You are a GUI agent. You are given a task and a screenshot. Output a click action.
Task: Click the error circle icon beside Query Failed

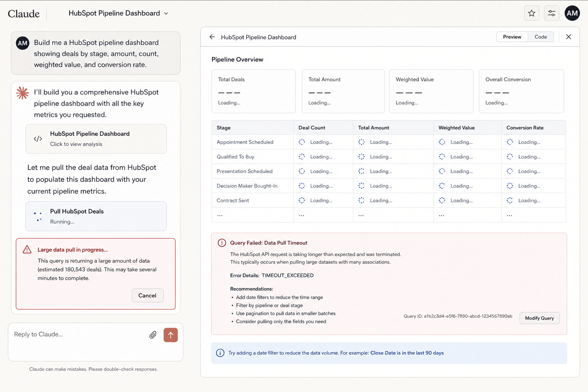click(x=222, y=243)
